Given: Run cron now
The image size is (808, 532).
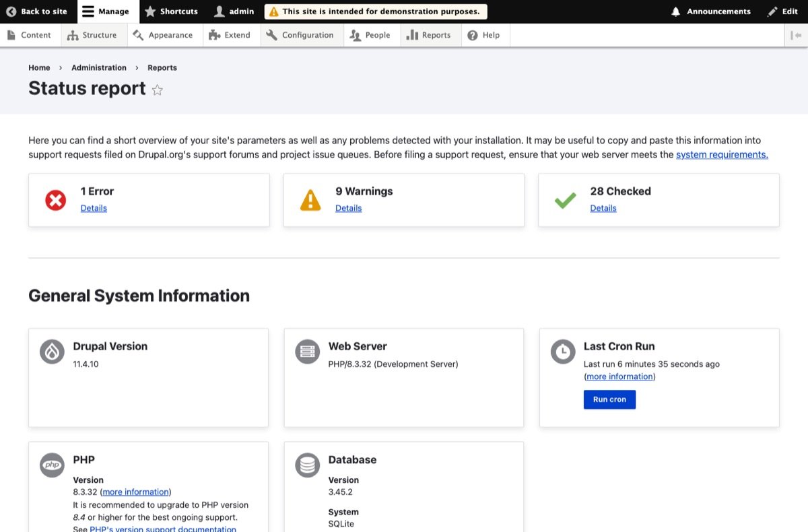Looking at the screenshot, I should point(609,399).
